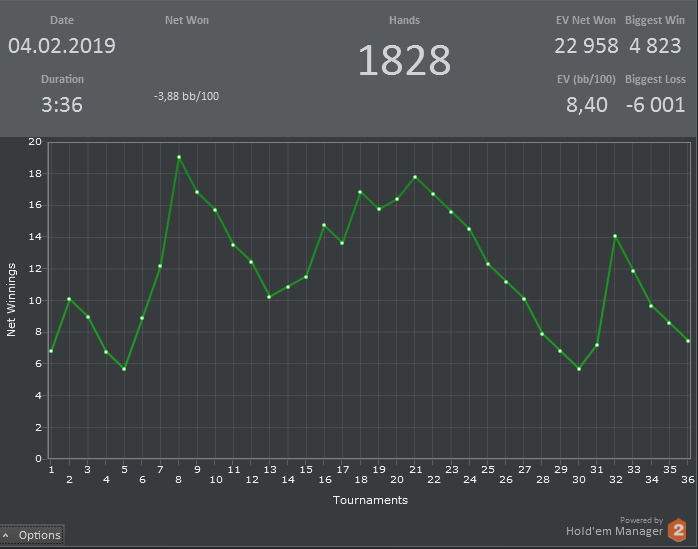Click the EV Net Won value 22 958
The height and width of the screenshot is (549, 698).
[586, 46]
